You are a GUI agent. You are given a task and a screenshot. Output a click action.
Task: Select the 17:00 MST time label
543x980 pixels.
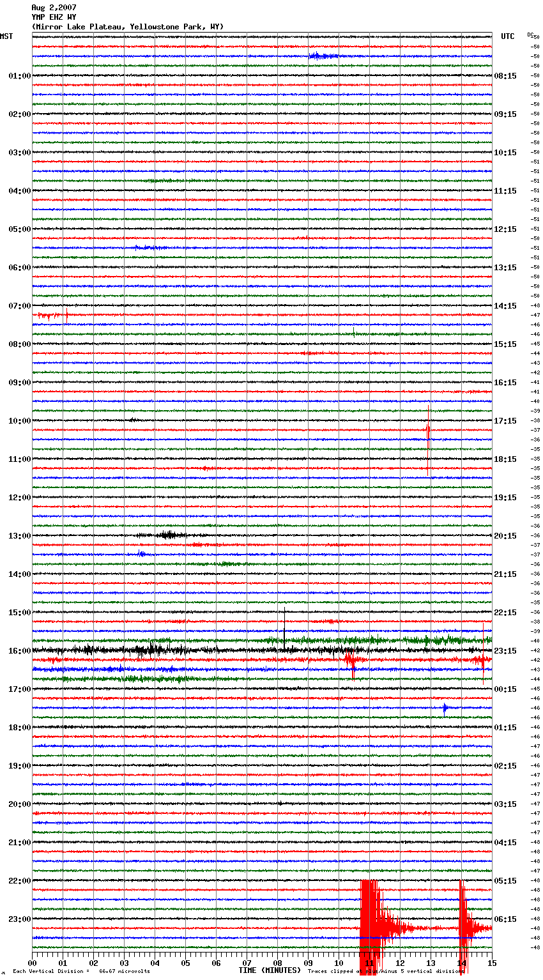click(x=20, y=689)
